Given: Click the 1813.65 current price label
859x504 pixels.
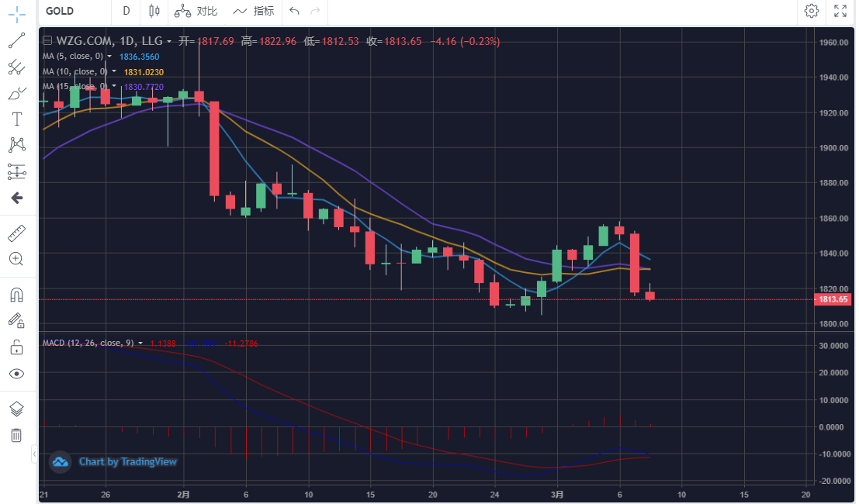Looking at the screenshot, I should (x=833, y=299).
